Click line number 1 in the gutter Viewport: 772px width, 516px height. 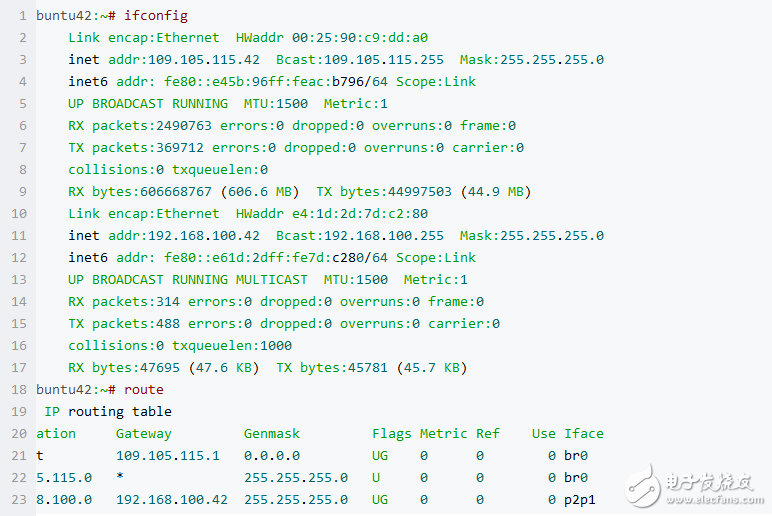tap(23, 16)
